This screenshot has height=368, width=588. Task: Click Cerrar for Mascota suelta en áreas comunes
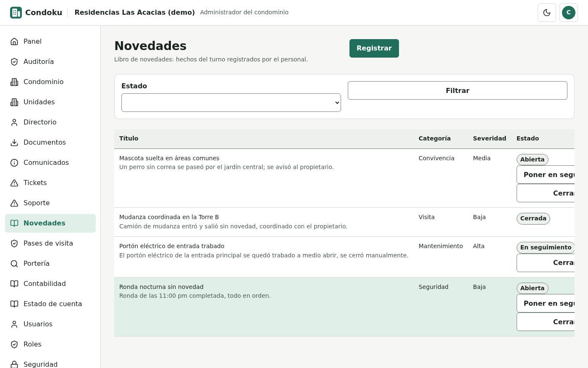[x=546, y=193]
